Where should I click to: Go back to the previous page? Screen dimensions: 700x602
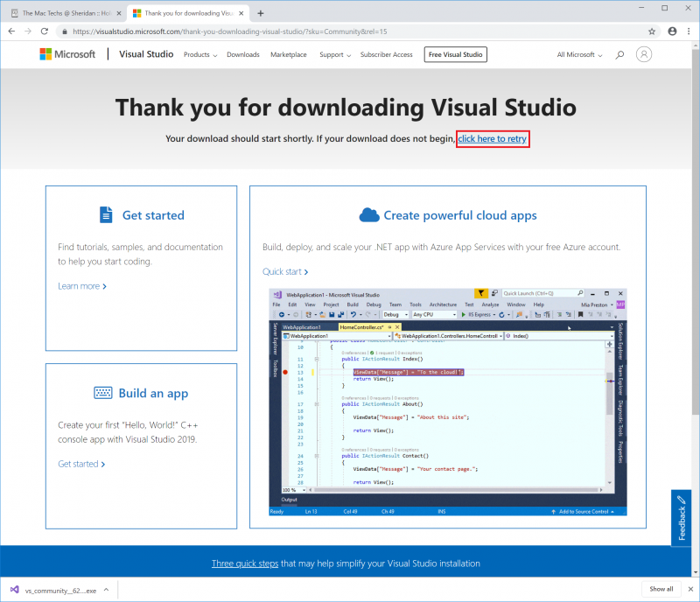pos(11,31)
